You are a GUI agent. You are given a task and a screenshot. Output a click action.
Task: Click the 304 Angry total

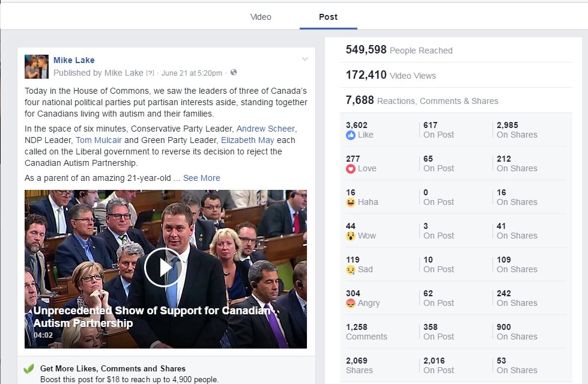coord(353,293)
